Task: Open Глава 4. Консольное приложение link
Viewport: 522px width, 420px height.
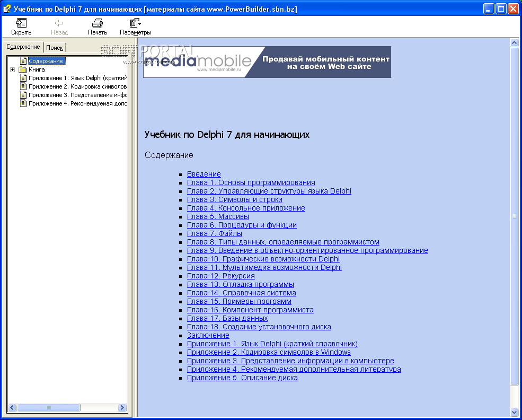Action: pyautogui.click(x=246, y=208)
